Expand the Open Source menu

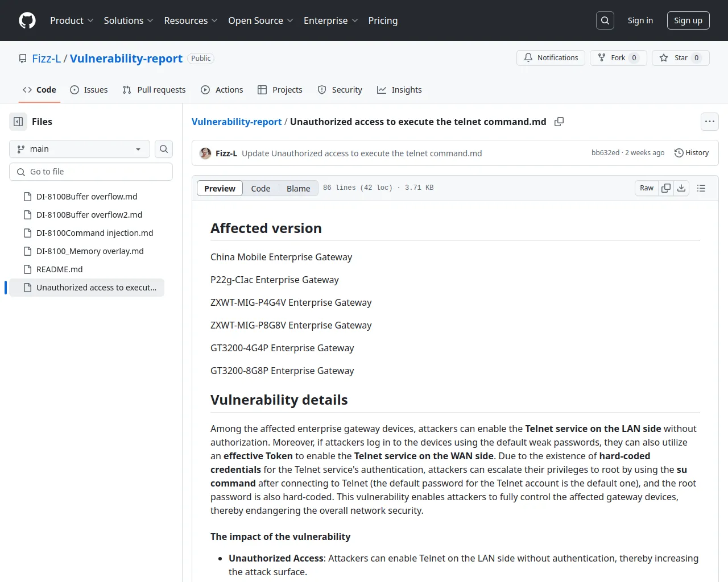pyautogui.click(x=260, y=20)
